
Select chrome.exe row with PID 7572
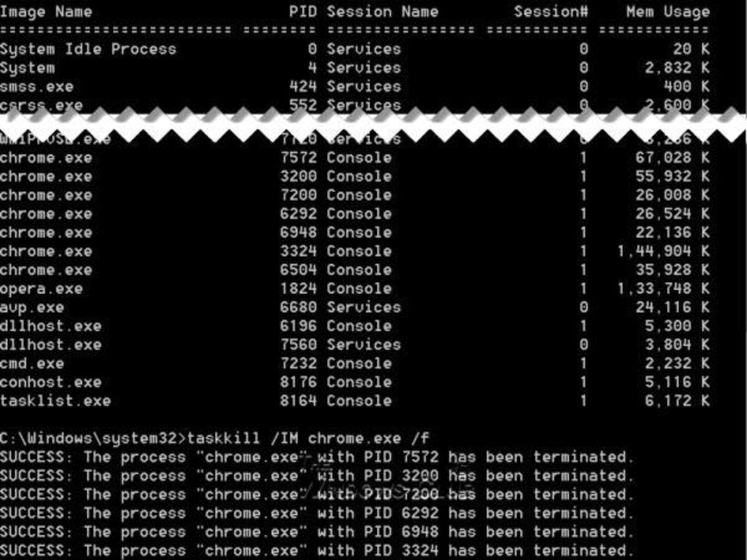click(x=354, y=158)
